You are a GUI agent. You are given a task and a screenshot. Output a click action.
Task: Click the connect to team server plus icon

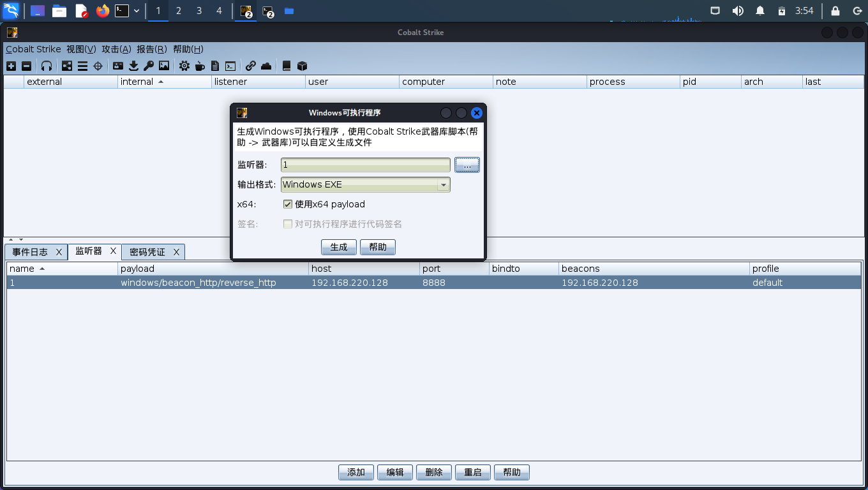11,66
